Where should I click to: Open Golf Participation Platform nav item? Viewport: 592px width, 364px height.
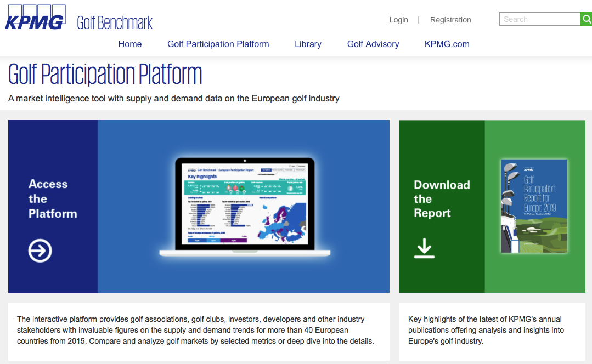pyautogui.click(x=218, y=44)
